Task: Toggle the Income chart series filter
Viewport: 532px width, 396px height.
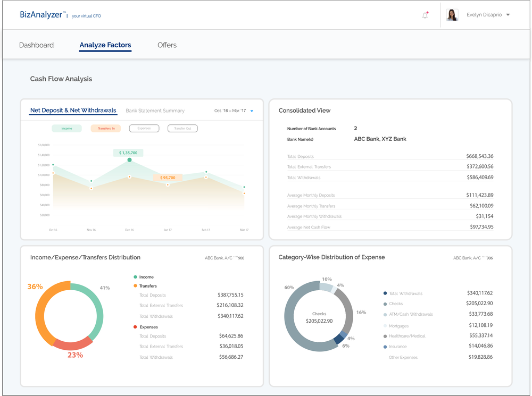Action: (66, 128)
